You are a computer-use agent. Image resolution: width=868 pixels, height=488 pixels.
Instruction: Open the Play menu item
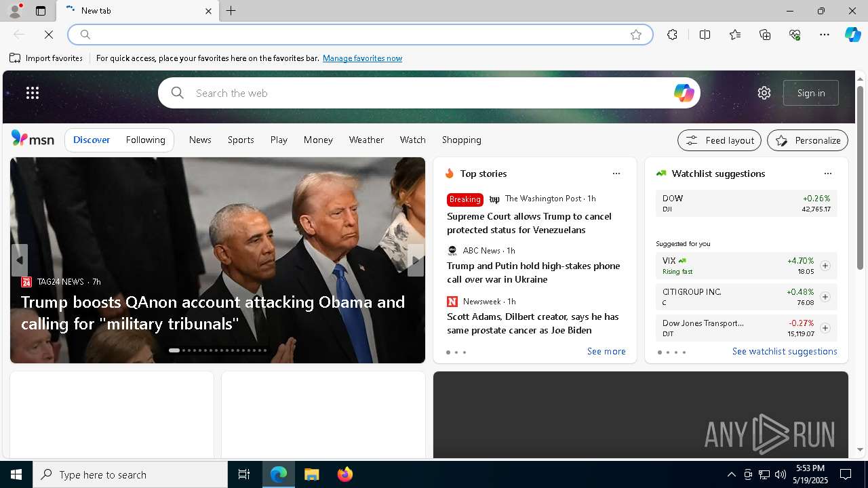tap(279, 140)
